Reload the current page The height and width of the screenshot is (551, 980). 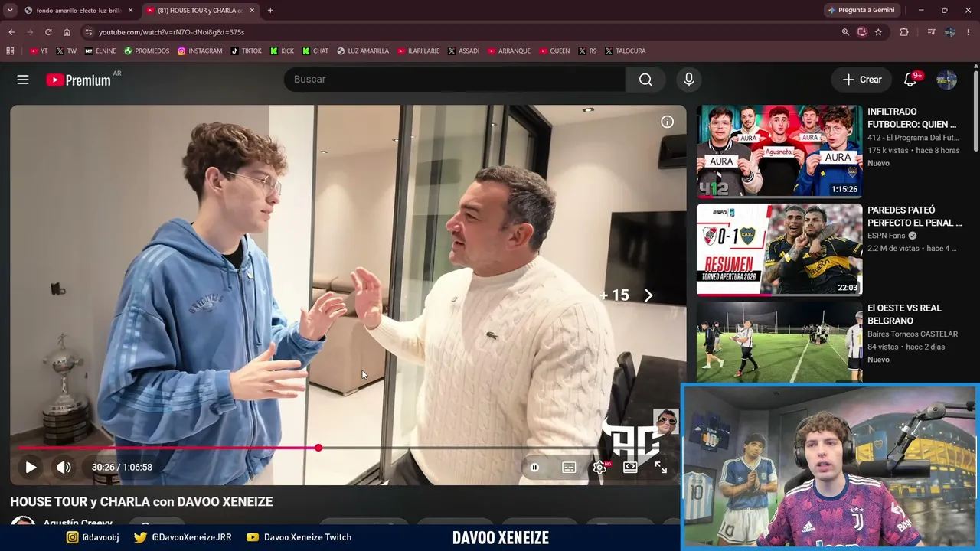(48, 32)
